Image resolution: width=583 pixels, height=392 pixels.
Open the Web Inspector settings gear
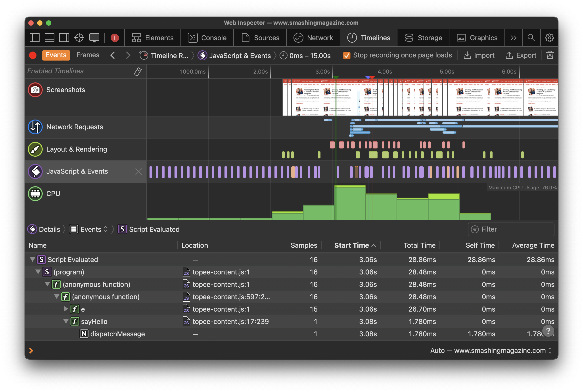549,38
